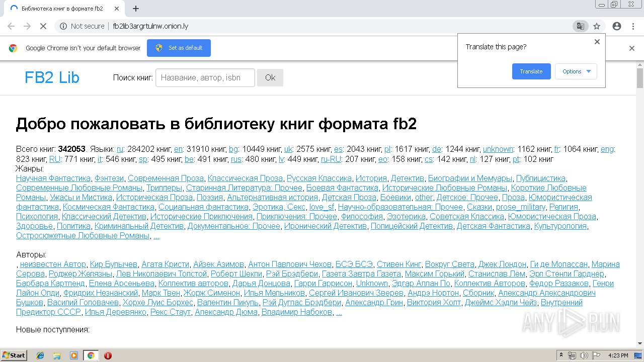Close the translate popup

point(597,42)
